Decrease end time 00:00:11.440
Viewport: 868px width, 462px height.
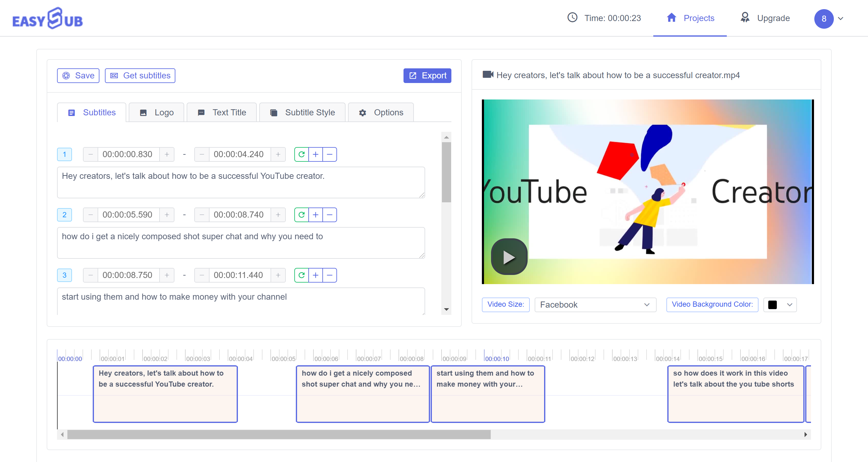click(202, 275)
